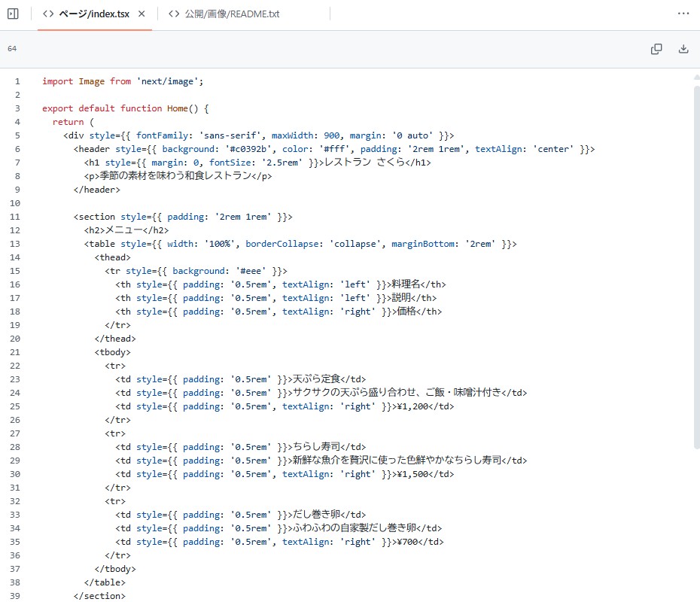The width and height of the screenshot is (700, 602).
Task: Click the fontSize value '2.5rem'
Action: (x=282, y=163)
